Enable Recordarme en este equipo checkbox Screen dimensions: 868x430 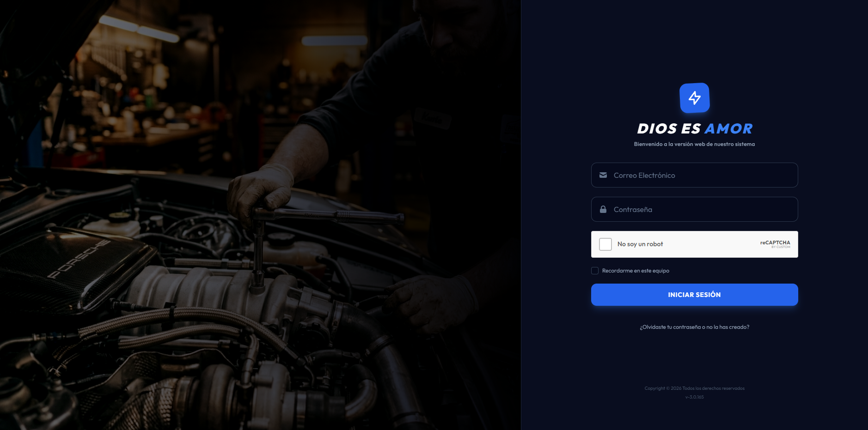(595, 271)
